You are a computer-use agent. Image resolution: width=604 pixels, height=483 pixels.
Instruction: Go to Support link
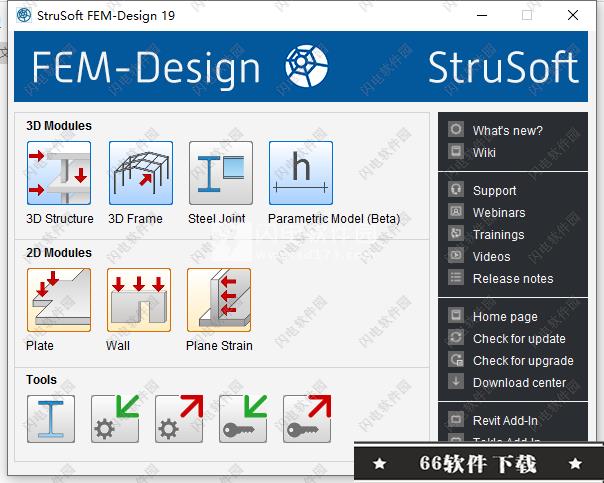click(x=495, y=191)
